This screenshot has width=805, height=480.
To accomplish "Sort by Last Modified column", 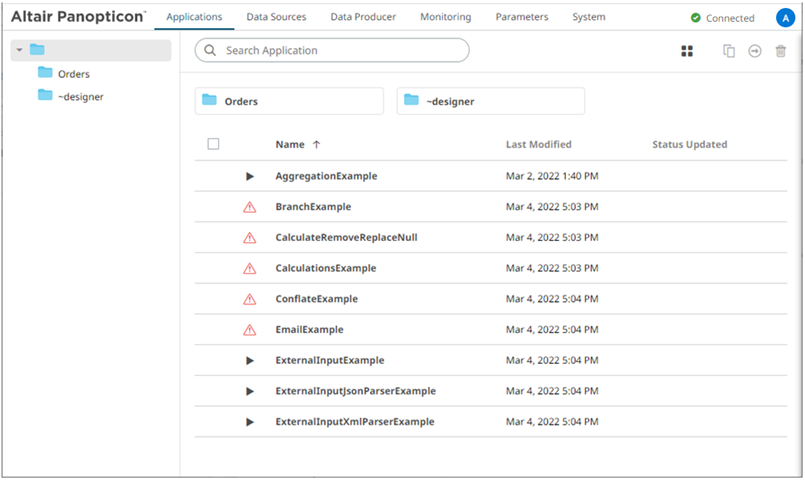I will coord(538,145).
